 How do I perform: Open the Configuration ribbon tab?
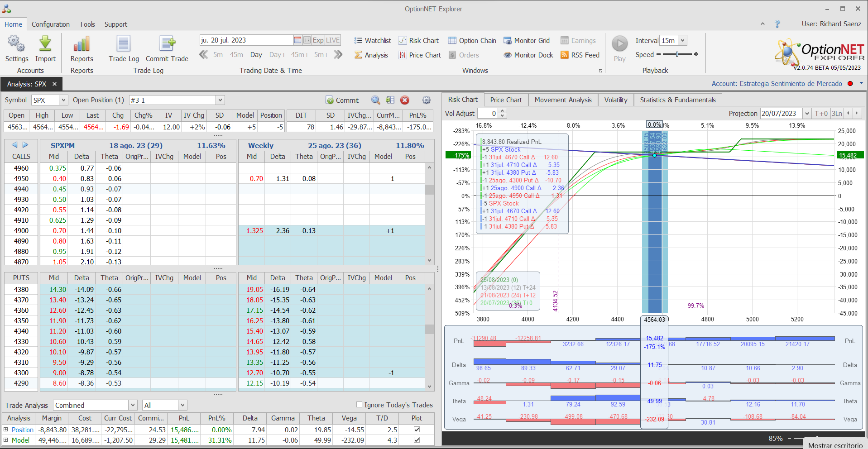point(51,24)
